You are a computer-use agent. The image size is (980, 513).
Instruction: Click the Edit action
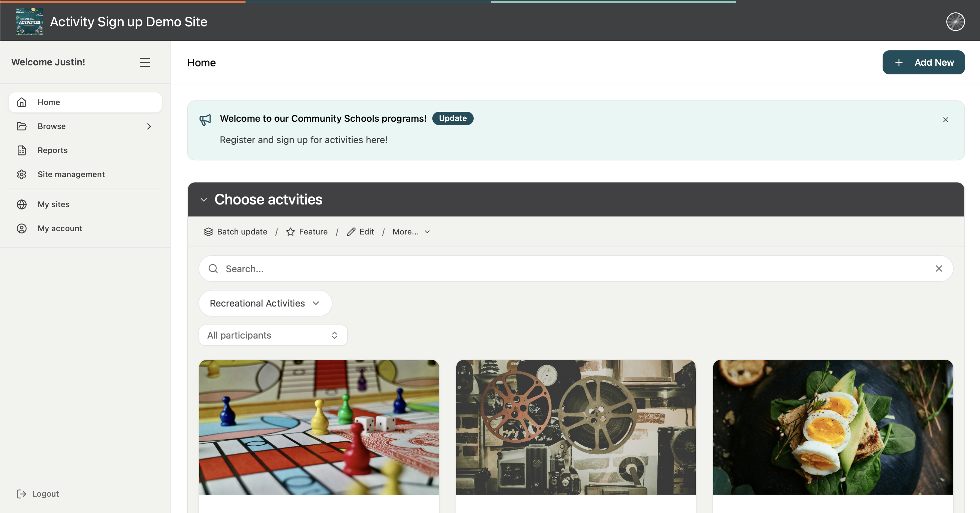coord(360,232)
